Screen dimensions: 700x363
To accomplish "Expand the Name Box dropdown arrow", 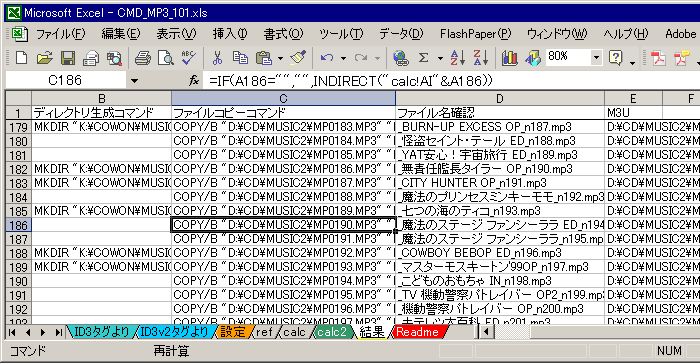I will point(134,81).
